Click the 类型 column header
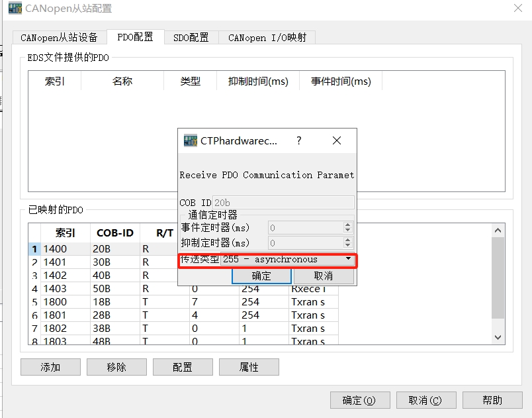The image size is (532, 418). [x=191, y=81]
